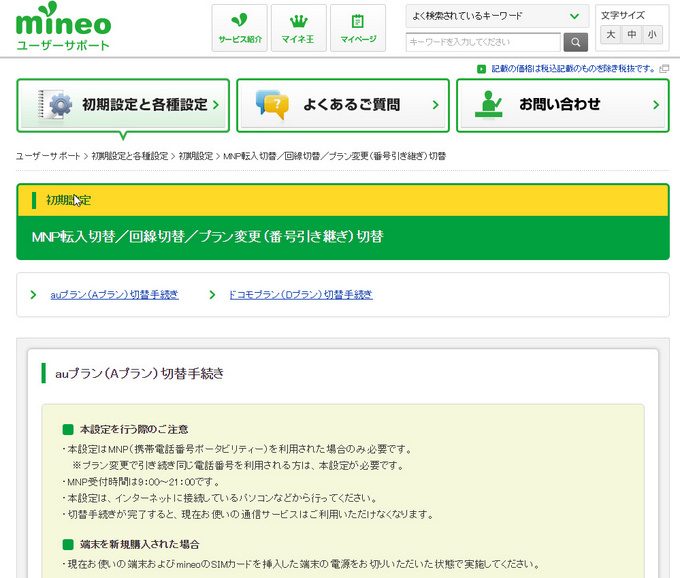The image size is (680, 578).
Task: Jump to auプラン(Aプラン)切替手続き link
Action: click(114, 295)
